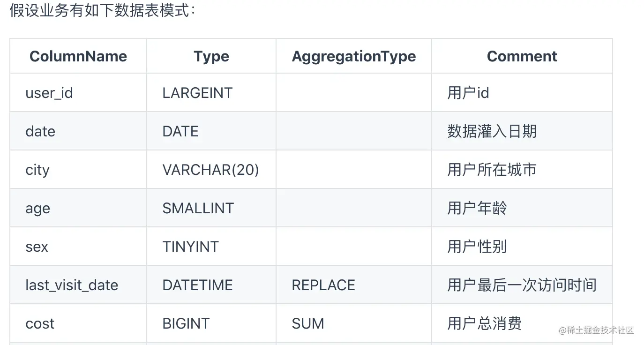The height and width of the screenshot is (345, 644).
Task: Click the SMALLINT type cell
Action: 211,208
